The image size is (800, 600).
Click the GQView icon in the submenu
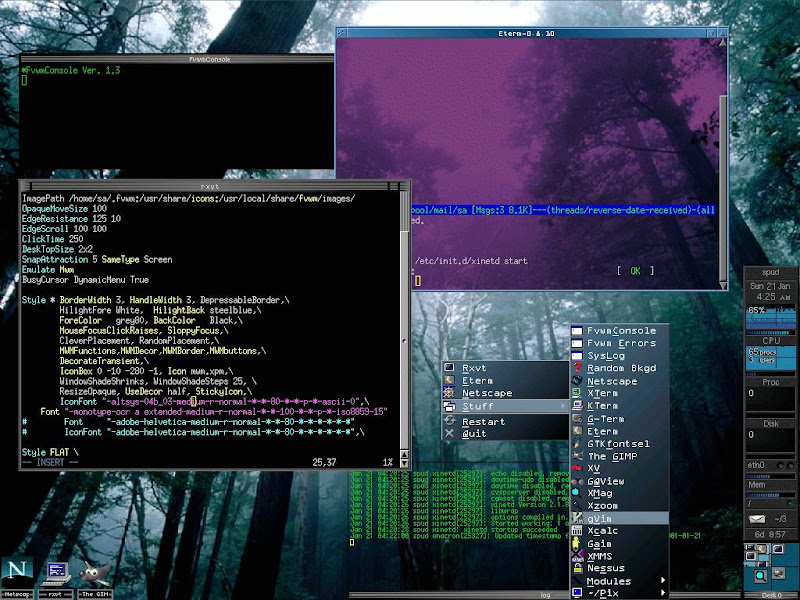click(x=577, y=481)
